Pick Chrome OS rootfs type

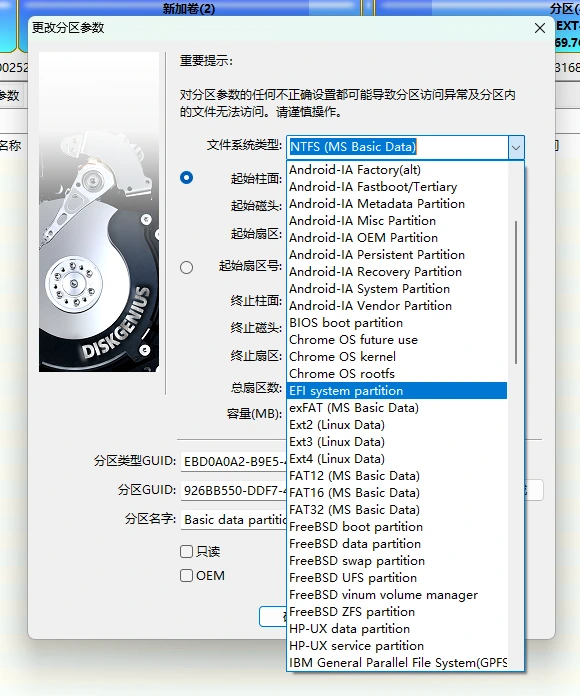click(x=397, y=374)
